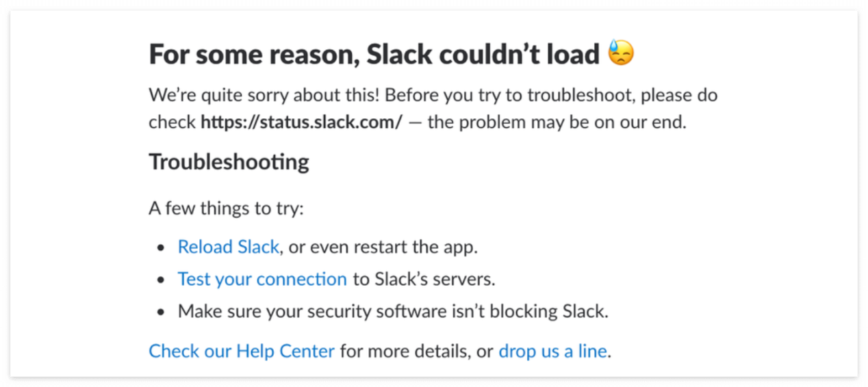Click the word "check" before the status URL

coord(172,123)
